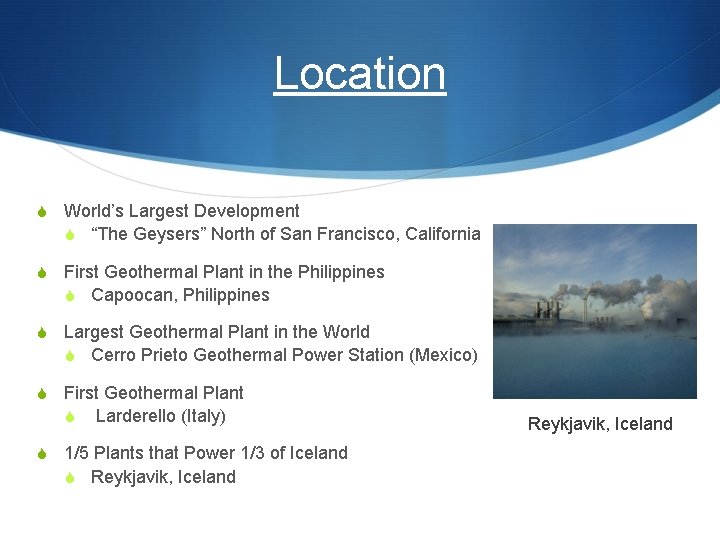Click the green bullet beside Larderello (Italy)
Screen dimensions: 720x540
pyautogui.click(x=70, y=417)
